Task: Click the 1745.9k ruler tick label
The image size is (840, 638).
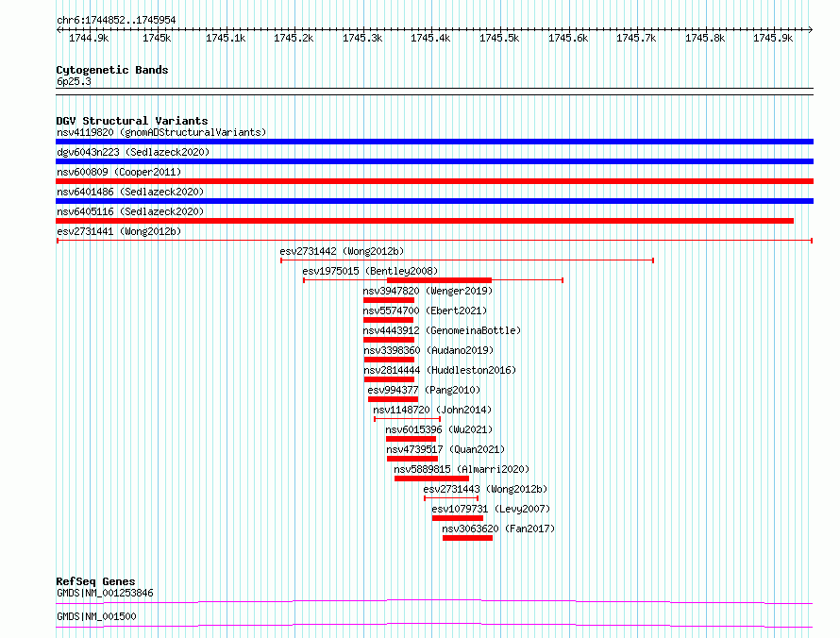Action: pyautogui.click(x=773, y=38)
